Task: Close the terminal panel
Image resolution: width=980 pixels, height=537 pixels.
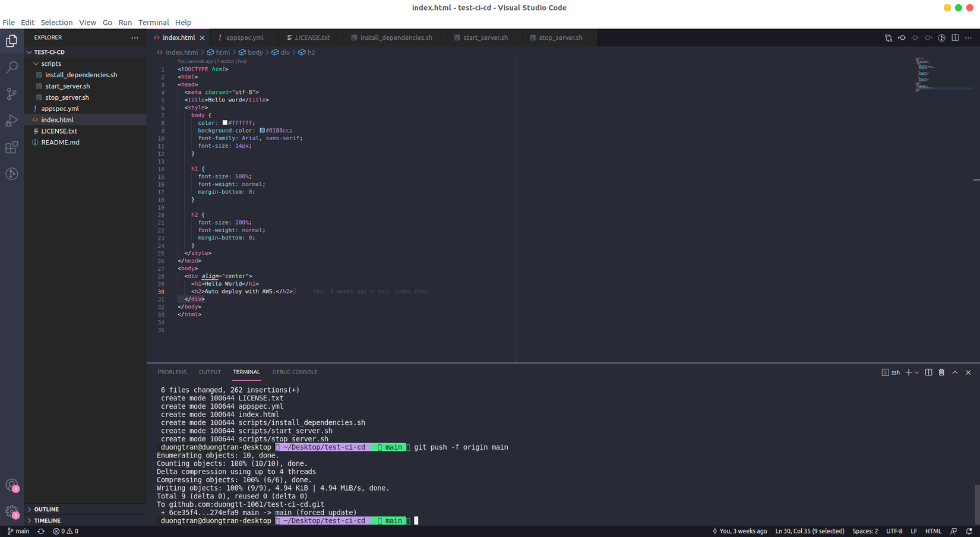Action: pyautogui.click(x=968, y=372)
